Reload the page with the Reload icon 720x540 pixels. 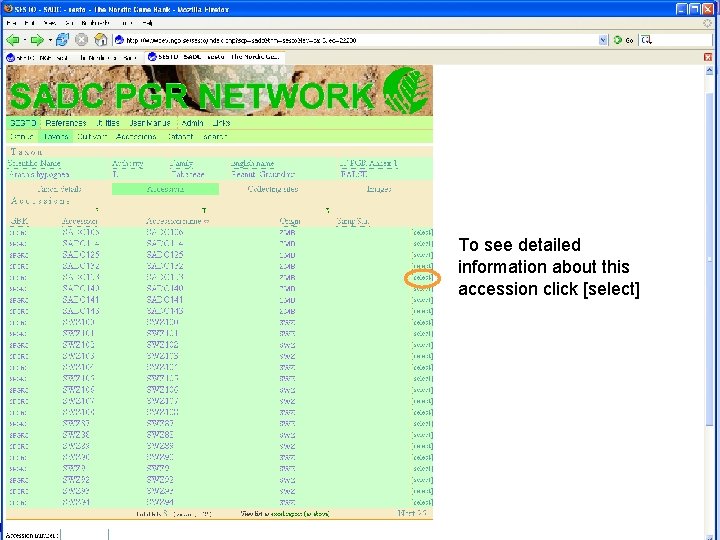62,40
